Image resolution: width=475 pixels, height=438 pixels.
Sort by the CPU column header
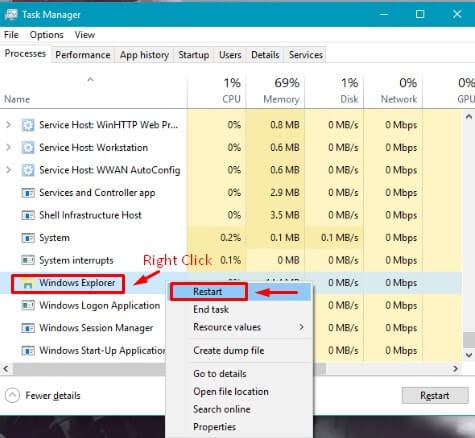click(217, 91)
